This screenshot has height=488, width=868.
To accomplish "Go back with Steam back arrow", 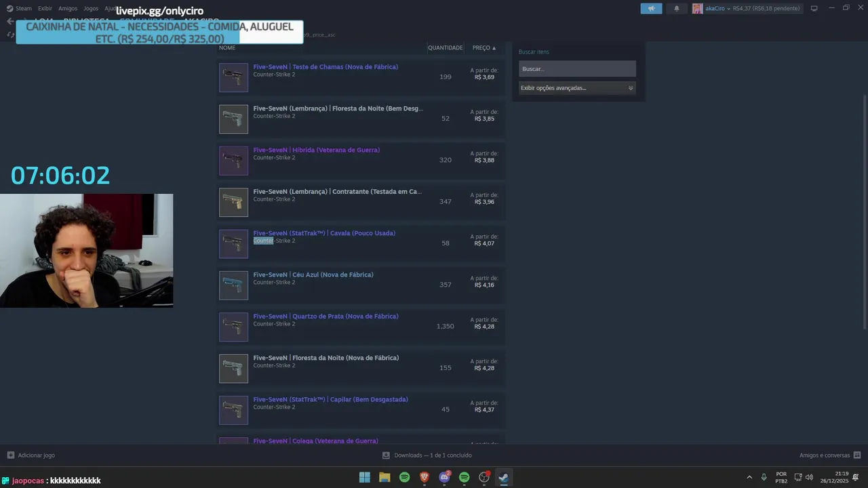I will pos(9,21).
